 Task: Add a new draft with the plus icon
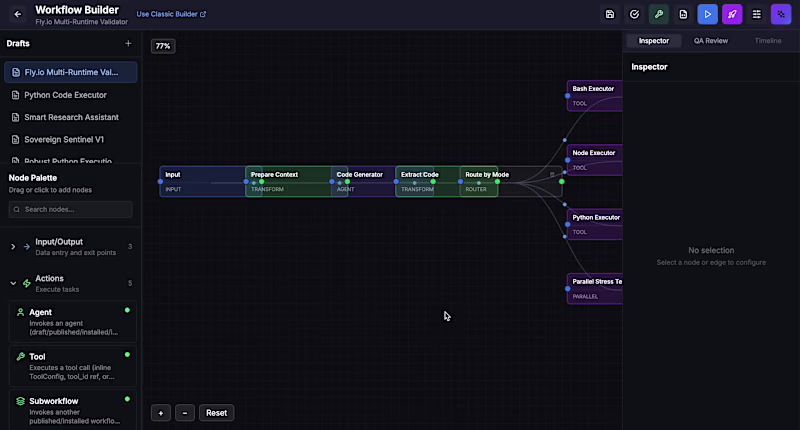(x=128, y=43)
